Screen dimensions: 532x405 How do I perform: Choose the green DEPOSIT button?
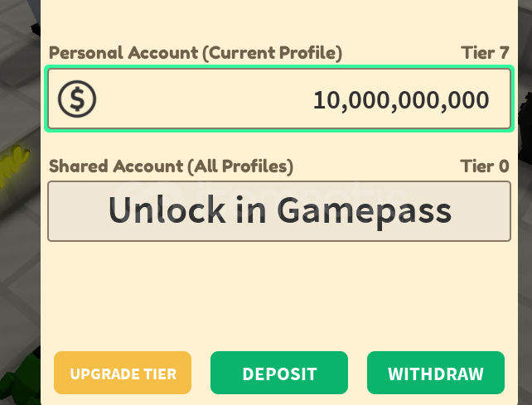(279, 373)
